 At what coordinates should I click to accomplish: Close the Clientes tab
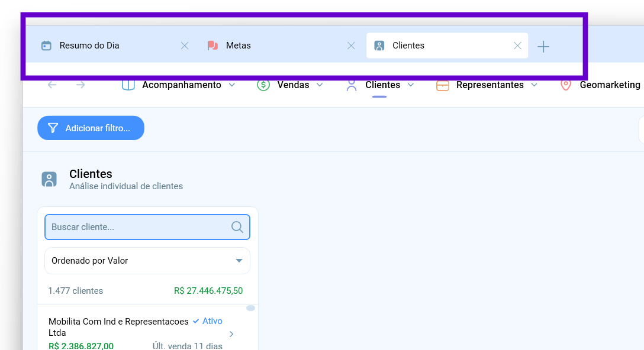(x=517, y=46)
